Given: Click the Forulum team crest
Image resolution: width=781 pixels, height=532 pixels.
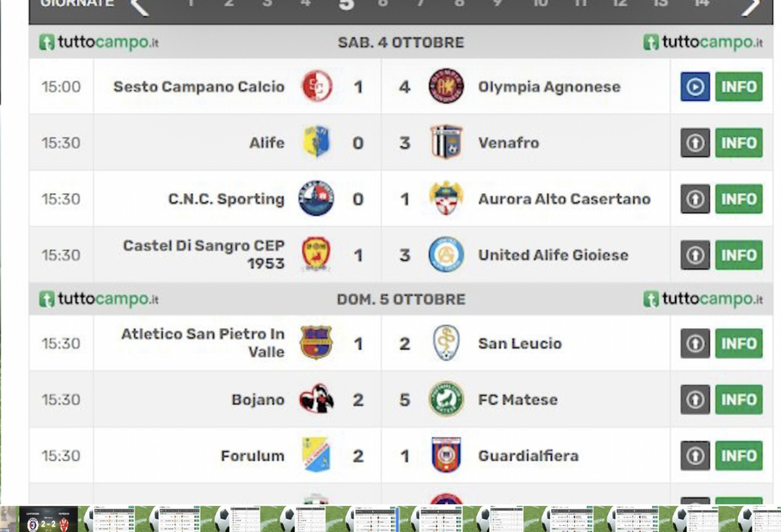Looking at the screenshot, I should [x=316, y=455].
